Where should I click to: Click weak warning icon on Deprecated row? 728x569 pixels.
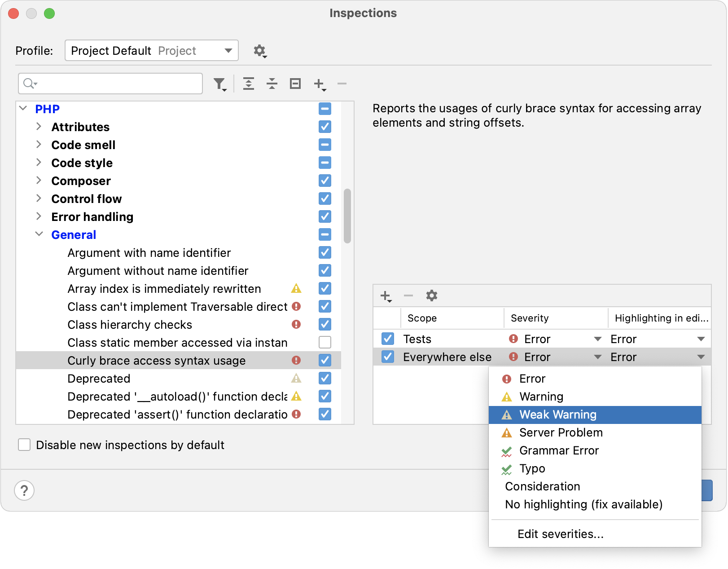pyautogui.click(x=296, y=378)
